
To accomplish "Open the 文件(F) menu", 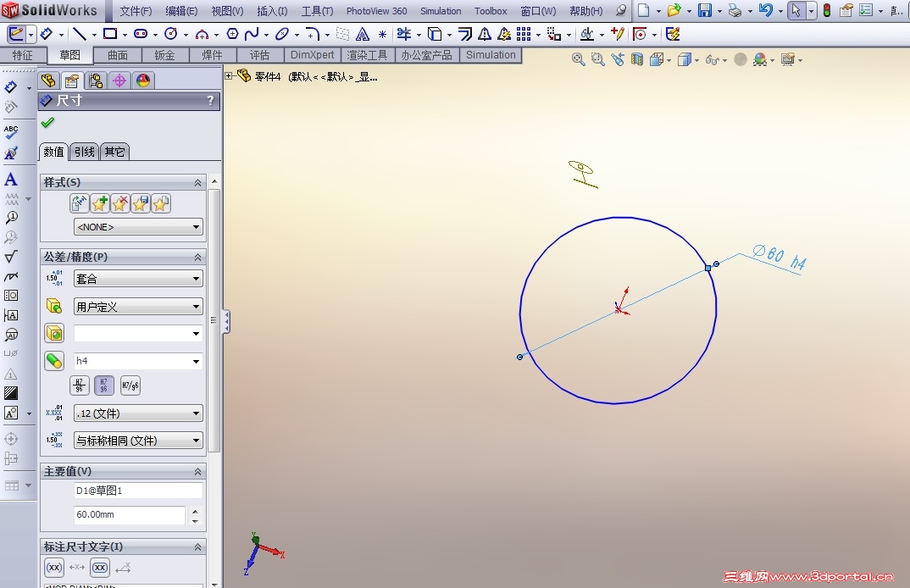I will (136, 11).
